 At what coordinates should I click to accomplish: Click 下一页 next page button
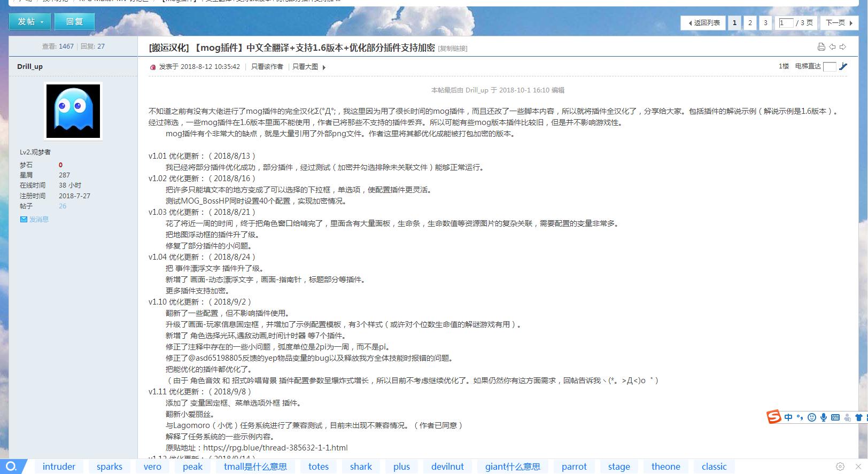(839, 22)
